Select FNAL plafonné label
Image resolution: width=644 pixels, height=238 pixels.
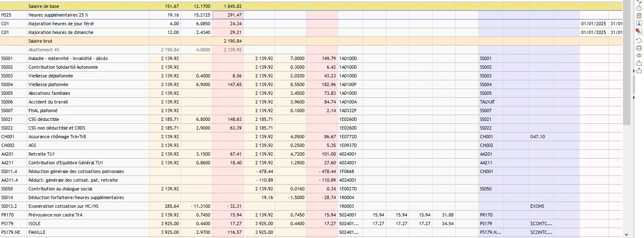tap(43, 111)
